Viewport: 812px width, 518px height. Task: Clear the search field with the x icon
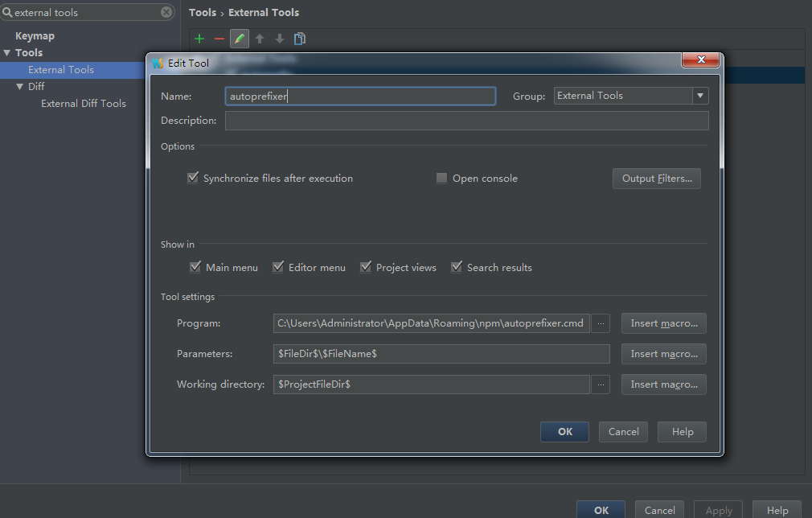coord(166,12)
